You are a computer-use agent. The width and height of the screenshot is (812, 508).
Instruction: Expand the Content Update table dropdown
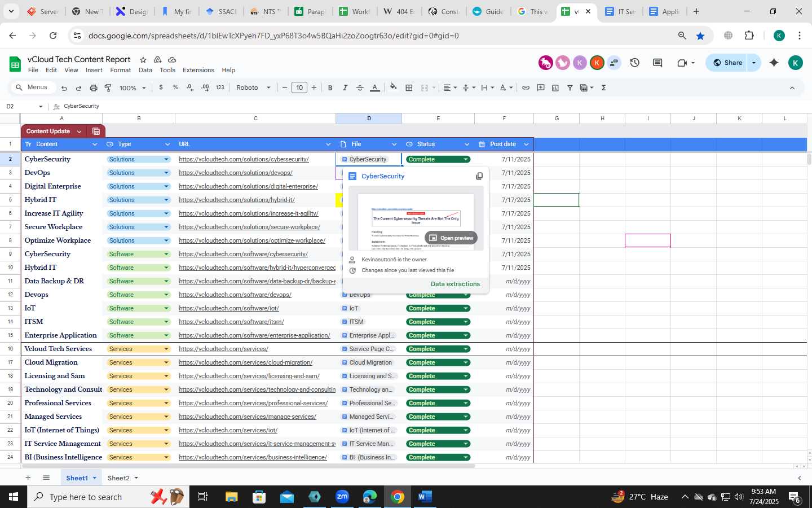(79, 131)
